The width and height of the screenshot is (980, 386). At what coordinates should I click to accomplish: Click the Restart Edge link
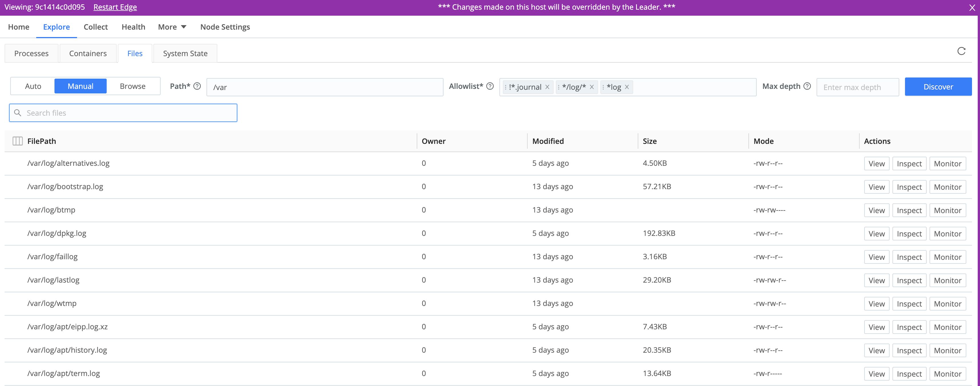click(115, 7)
